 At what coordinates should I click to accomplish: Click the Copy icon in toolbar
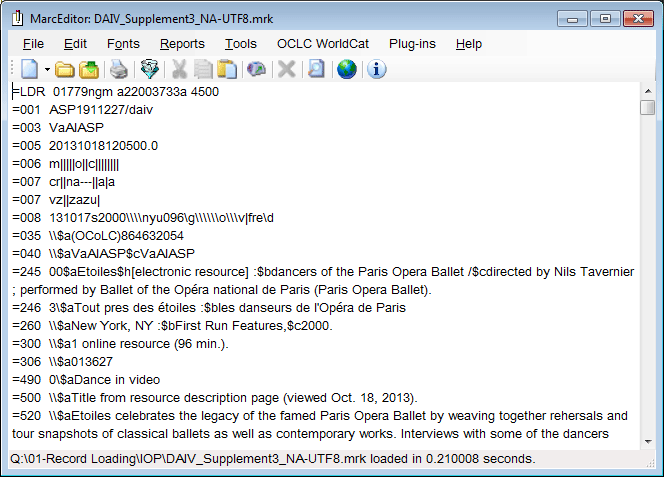click(x=204, y=69)
